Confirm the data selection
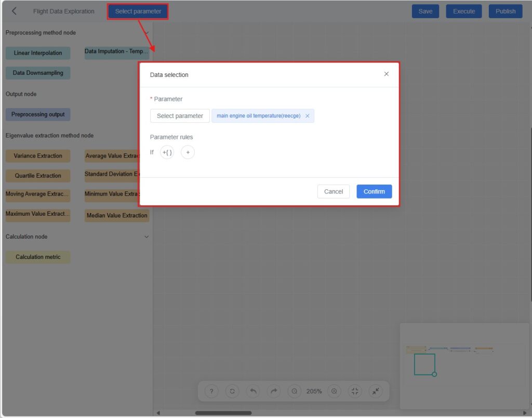Viewport: 532px width, 418px height. pyautogui.click(x=374, y=191)
